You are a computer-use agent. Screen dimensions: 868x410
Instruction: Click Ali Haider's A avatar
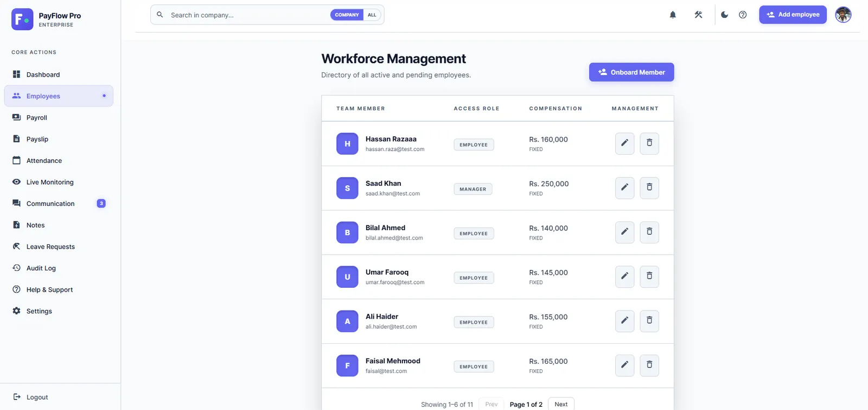pyautogui.click(x=347, y=321)
